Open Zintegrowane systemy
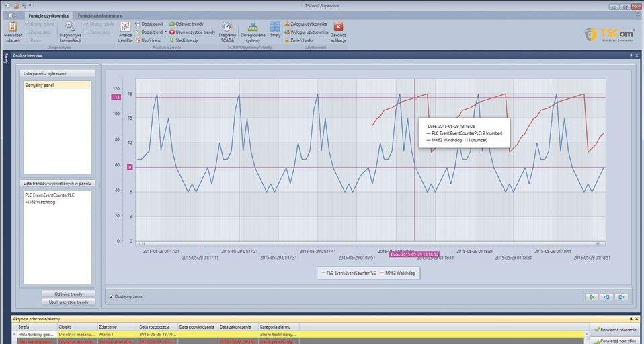Image resolution: width=644 pixels, height=344 pixels. 253,32
